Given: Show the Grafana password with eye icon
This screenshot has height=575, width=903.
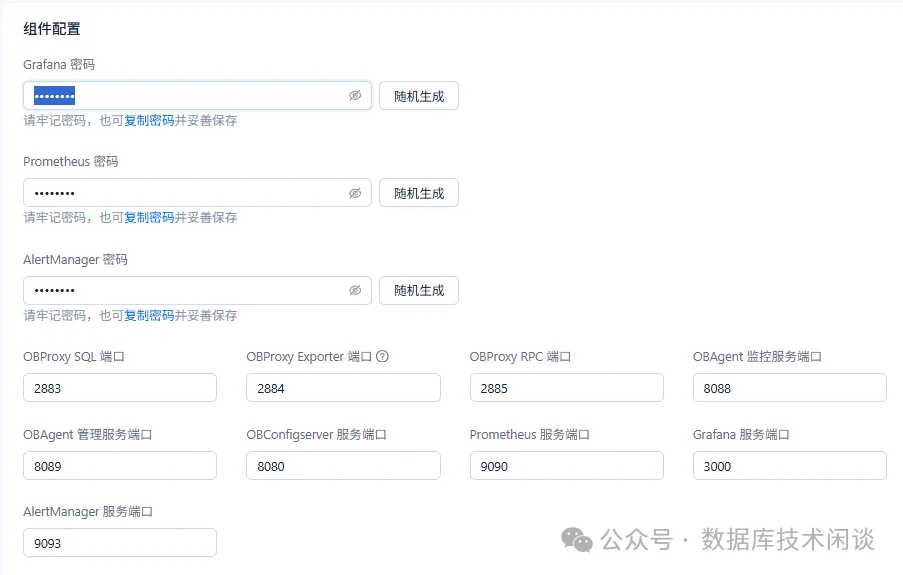Looking at the screenshot, I should click(355, 96).
